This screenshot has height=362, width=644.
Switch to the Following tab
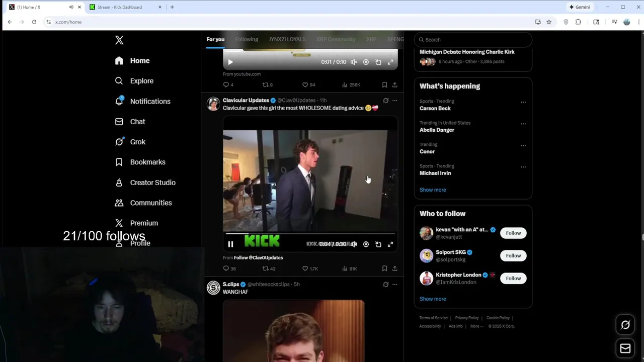(x=247, y=39)
